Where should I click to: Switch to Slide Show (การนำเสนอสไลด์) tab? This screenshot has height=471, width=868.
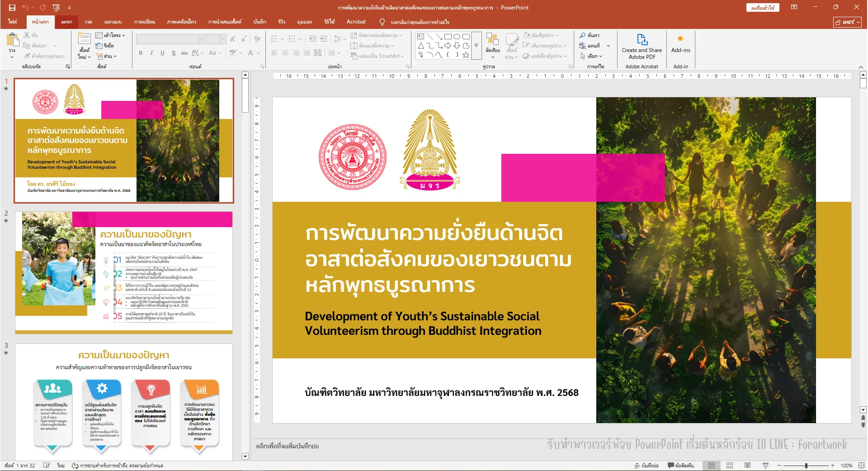click(225, 22)
